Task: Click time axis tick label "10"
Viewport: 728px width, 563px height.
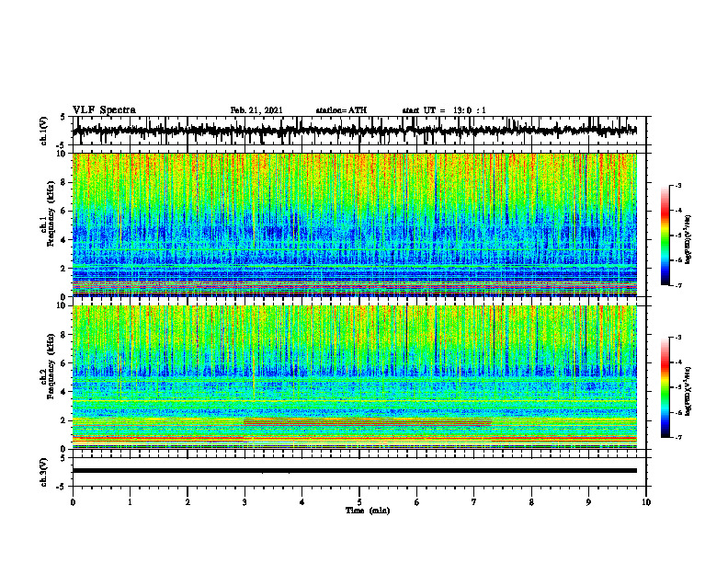Action: [x=646, y=502]
